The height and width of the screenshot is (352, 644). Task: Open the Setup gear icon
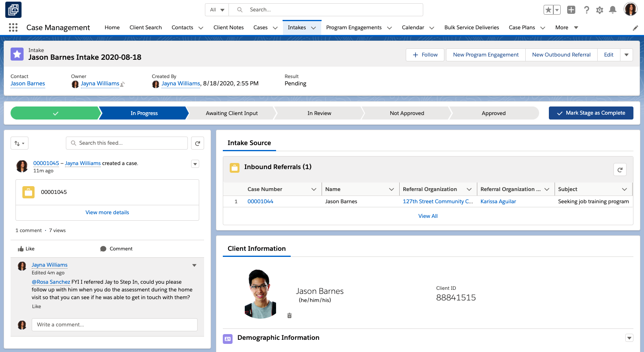point(599,10)
